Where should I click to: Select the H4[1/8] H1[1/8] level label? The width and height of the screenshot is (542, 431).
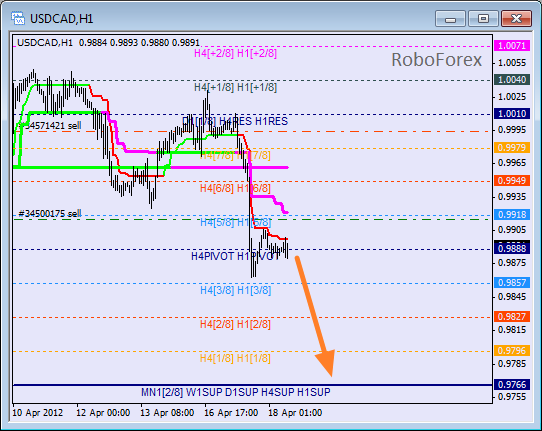(x=235, y=358)
